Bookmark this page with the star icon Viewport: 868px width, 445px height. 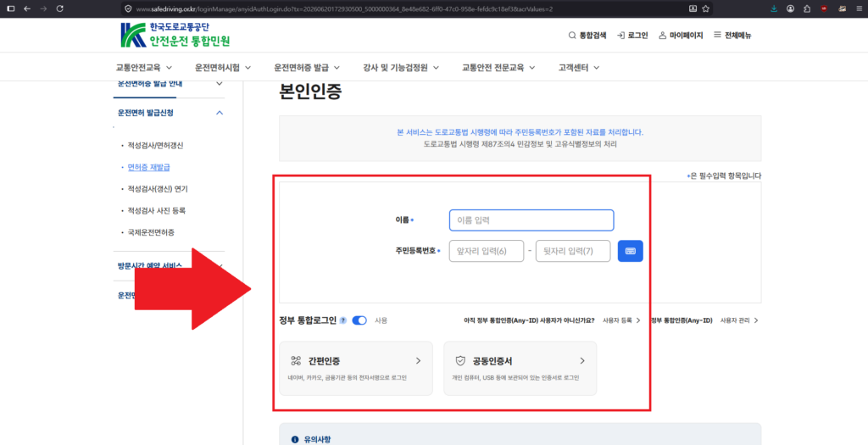(706, 8)
